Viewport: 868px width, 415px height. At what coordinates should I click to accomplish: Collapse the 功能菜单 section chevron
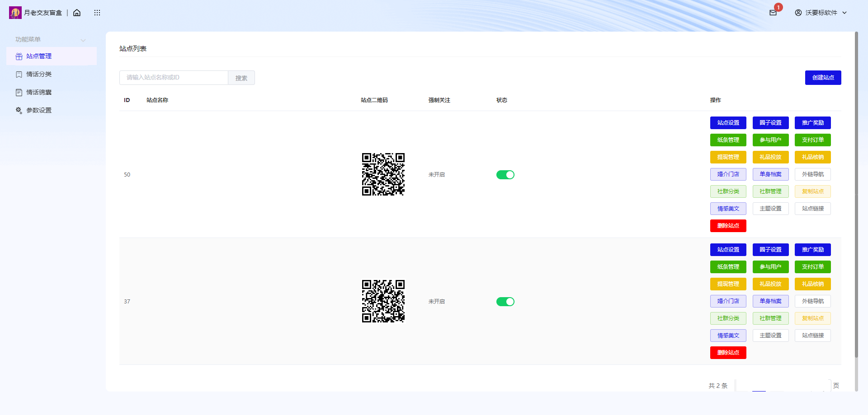pos(83,40)
